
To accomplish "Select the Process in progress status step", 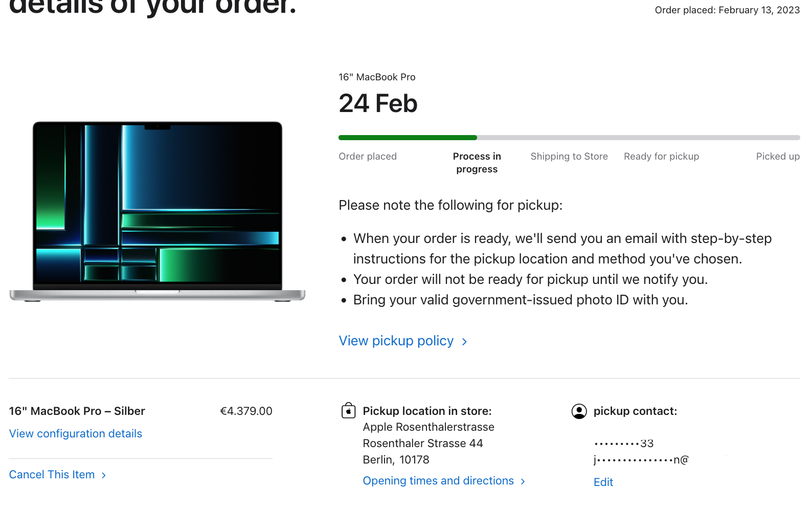I will [477, 163].
